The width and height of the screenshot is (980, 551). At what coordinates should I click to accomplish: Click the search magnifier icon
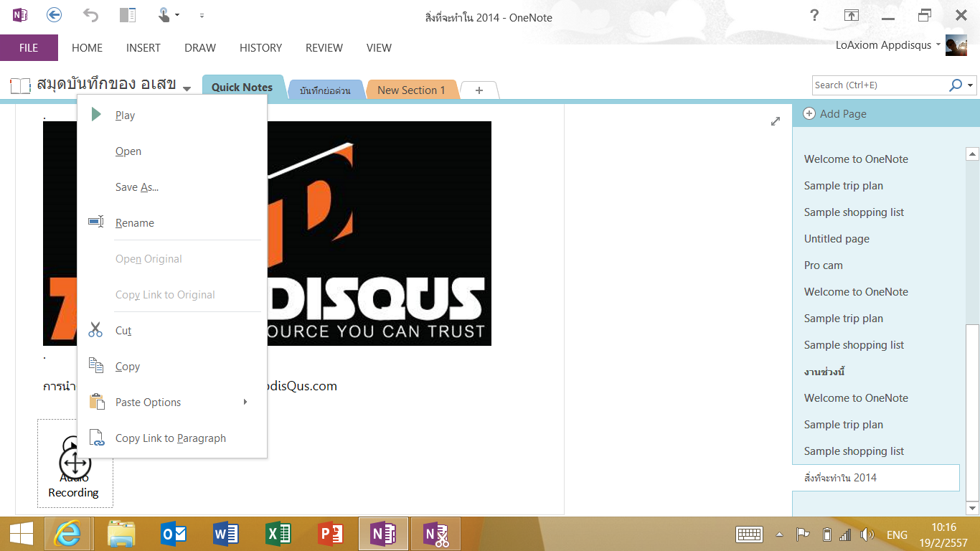pos(956,85)
